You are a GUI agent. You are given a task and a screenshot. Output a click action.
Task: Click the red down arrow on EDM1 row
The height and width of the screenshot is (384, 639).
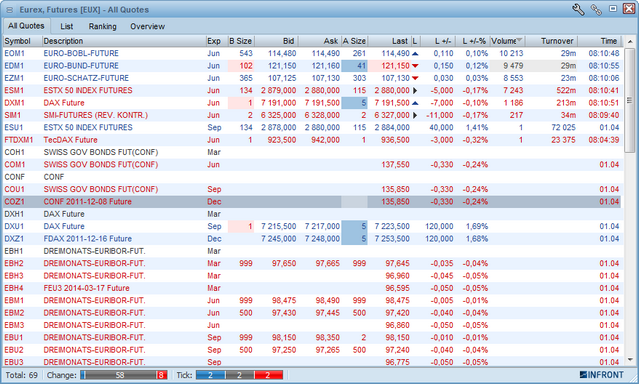[415, 66]
